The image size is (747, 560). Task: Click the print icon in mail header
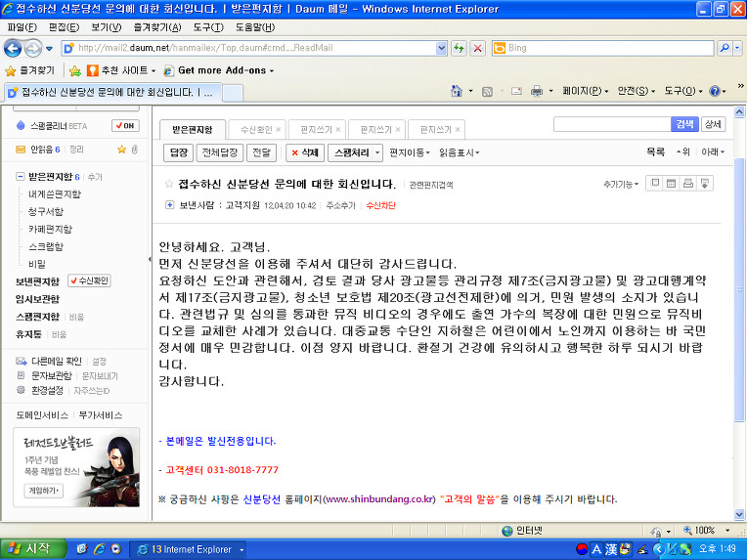[x=687, y=184]
